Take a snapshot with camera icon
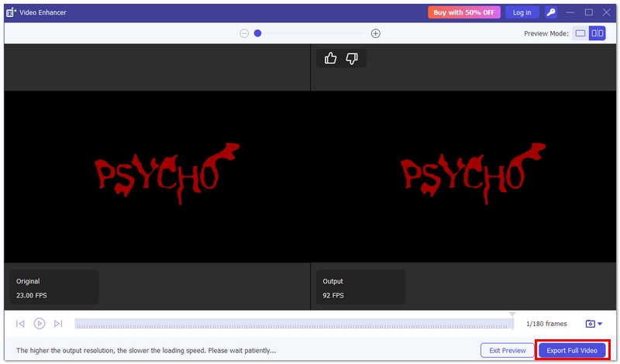The image size is (620, 364). [x=590, y=324]
